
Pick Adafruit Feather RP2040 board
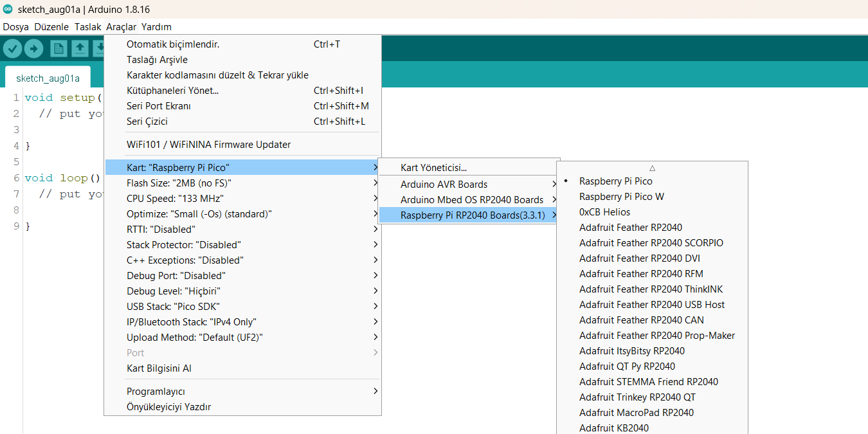click(630, 228)
